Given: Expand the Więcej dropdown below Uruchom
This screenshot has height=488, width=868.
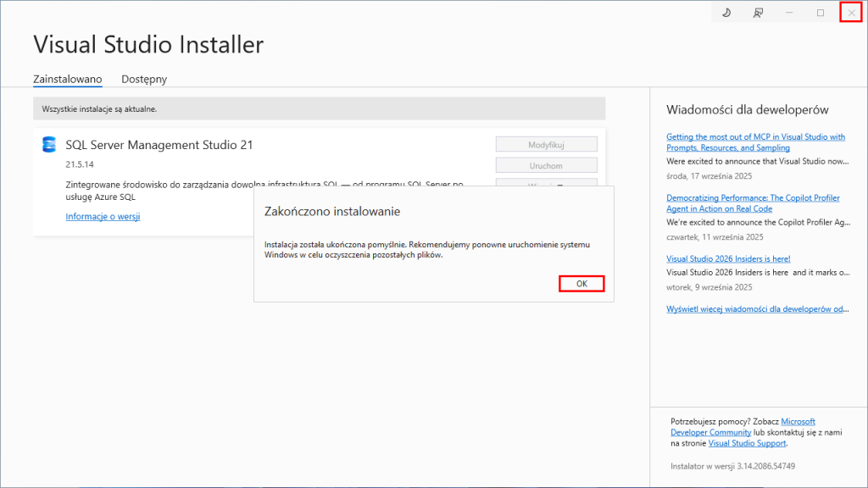Looking at the screenshot, I should [x=546, y=182].
